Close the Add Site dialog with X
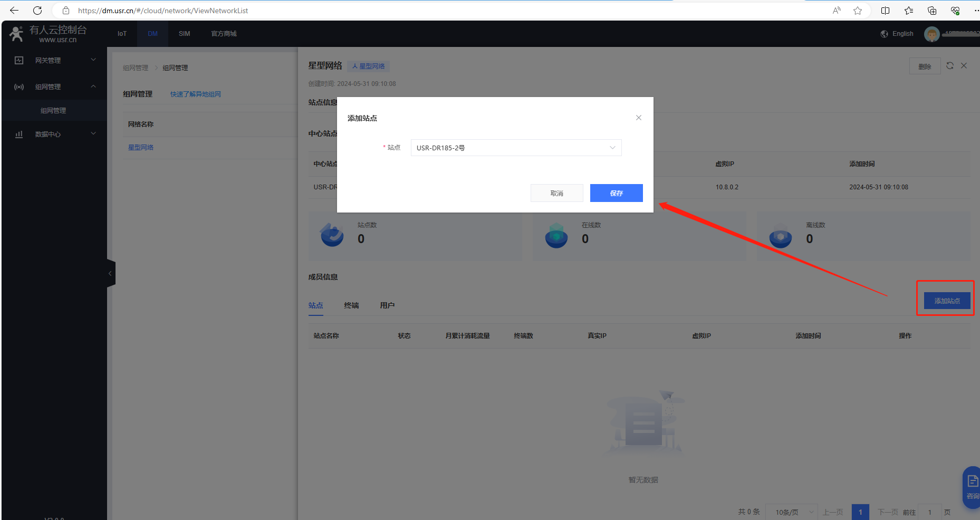The width and height of the screenshot is (980, 520). pyautogui.click(x=638, y=118)
